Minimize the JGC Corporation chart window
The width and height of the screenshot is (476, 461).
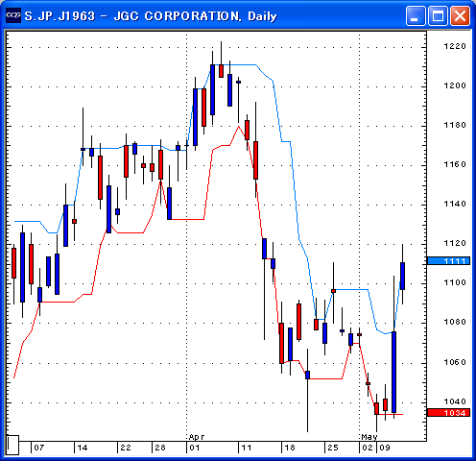tap(416, 15)
